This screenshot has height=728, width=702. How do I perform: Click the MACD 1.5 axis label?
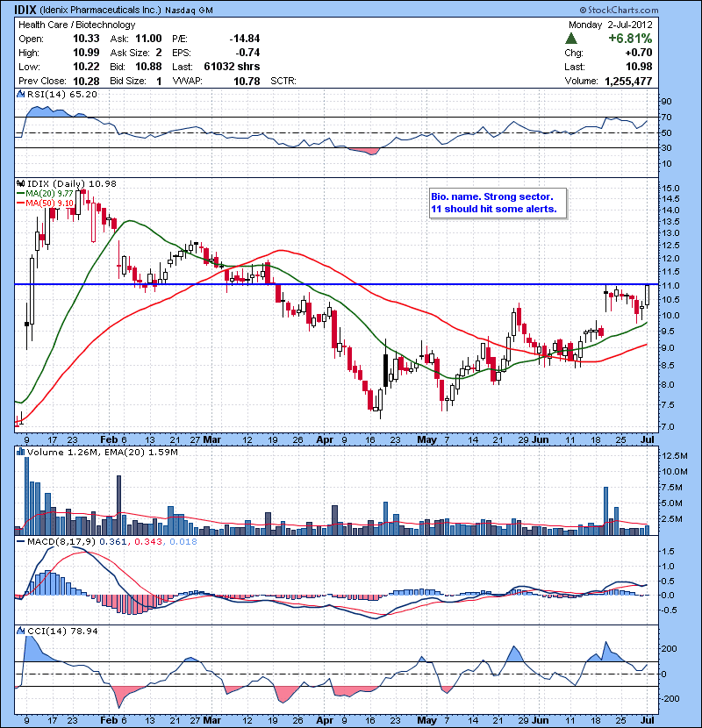[x=668, y=551]
